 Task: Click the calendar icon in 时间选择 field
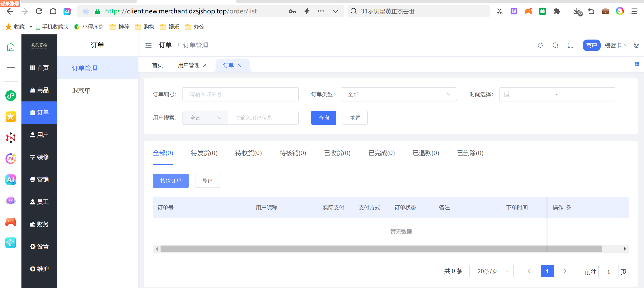(507, 94)
